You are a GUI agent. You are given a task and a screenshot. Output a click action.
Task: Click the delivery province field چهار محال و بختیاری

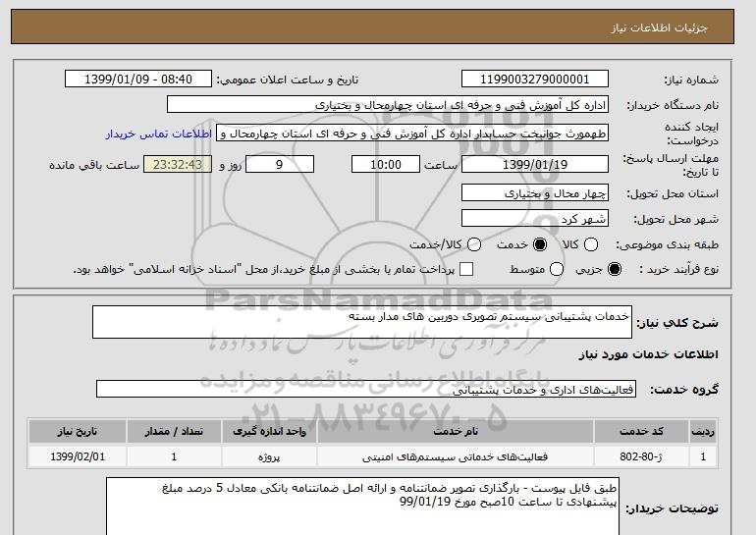pyautogui.click(x=535, y=192)
